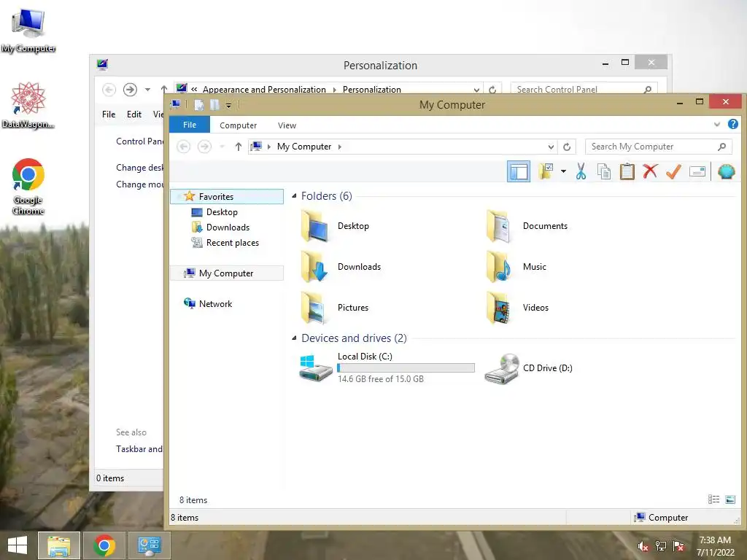747x560 pixels.
Task: Click the Copy icon in the toolbar
Action: [x=603, y=171]
